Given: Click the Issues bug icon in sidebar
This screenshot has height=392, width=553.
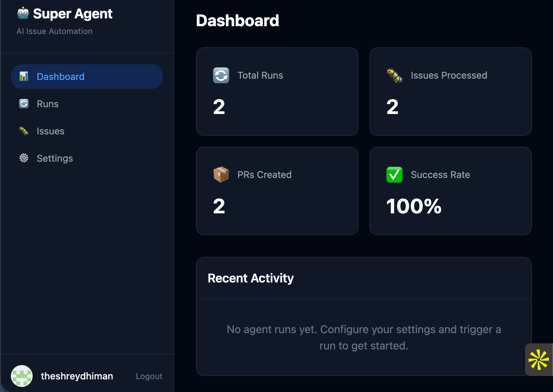Looking at the screenshot, I should (23, 131).
